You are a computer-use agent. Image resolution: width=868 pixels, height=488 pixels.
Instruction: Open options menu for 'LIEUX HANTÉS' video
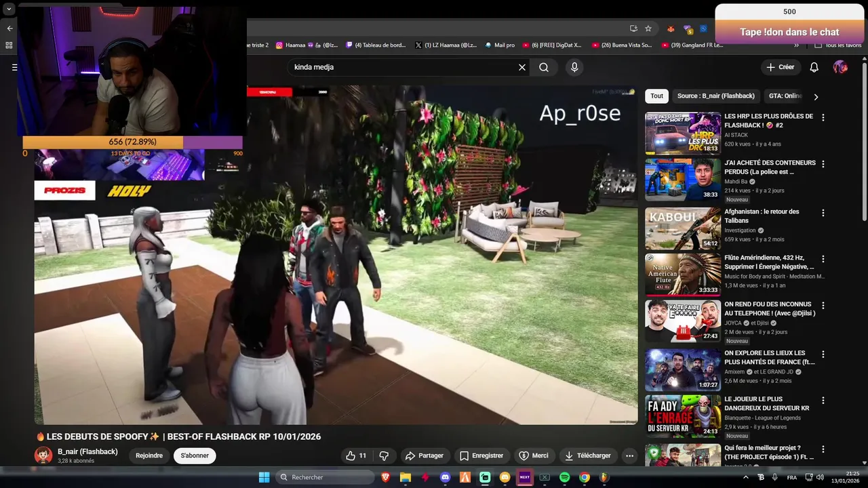point(823,354)
